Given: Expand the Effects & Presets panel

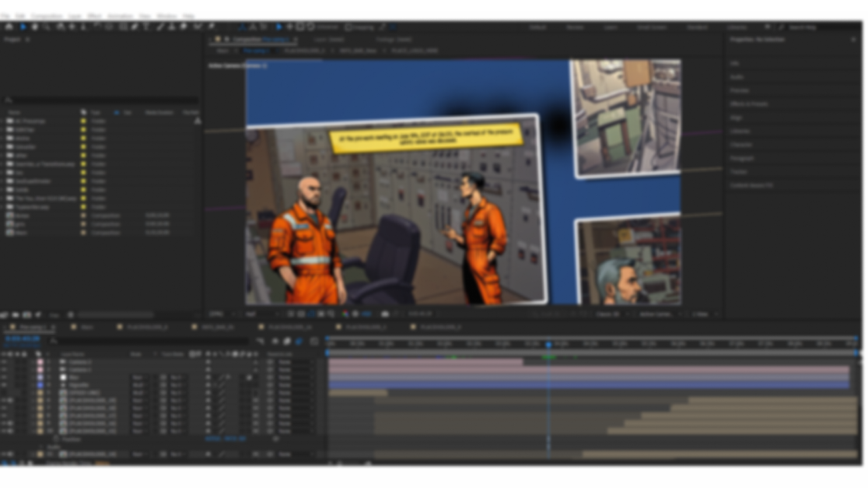Looking at the screenshot, I should pos(749,104).
